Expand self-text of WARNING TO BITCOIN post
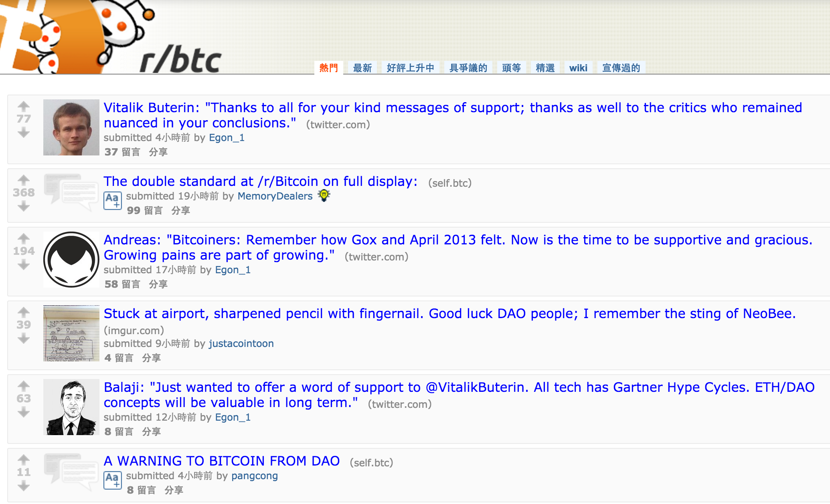The width and height of the screenshot is (830, 504). pyautogui.click(x=113, y=480)
